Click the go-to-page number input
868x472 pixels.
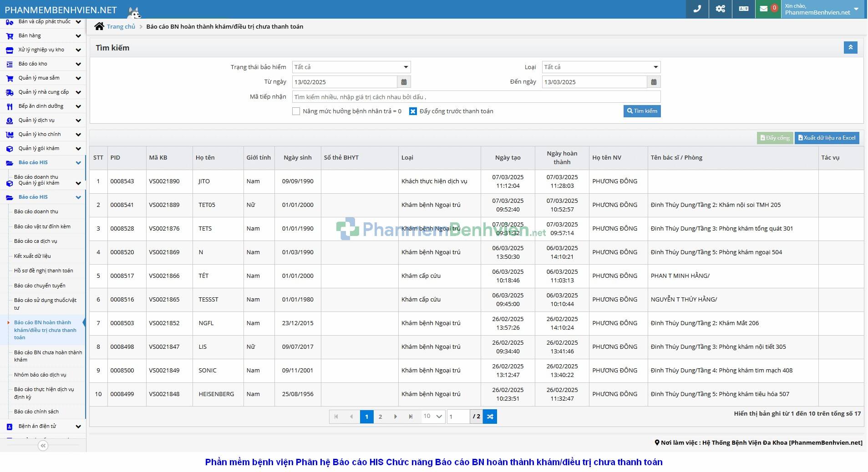pos(458,416)
